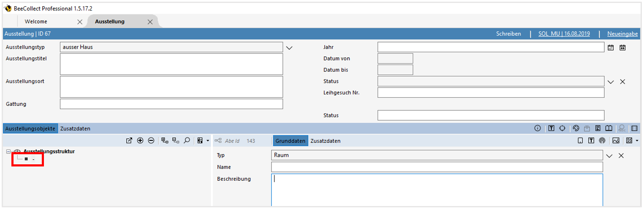Open the calendar date picker beside Jahr
The width and height of the screenshot is (644, 209).
tap(611, 48)
